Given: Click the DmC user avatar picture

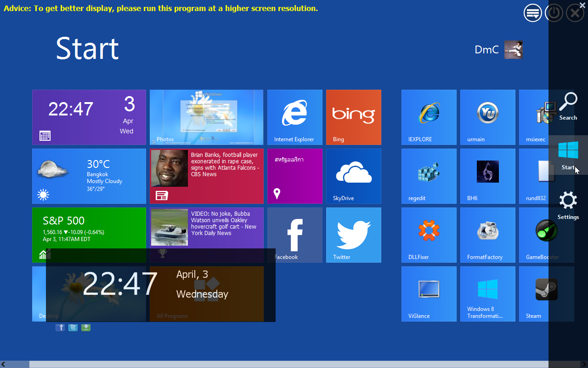Looking at the screenshot, I should 514,50.
